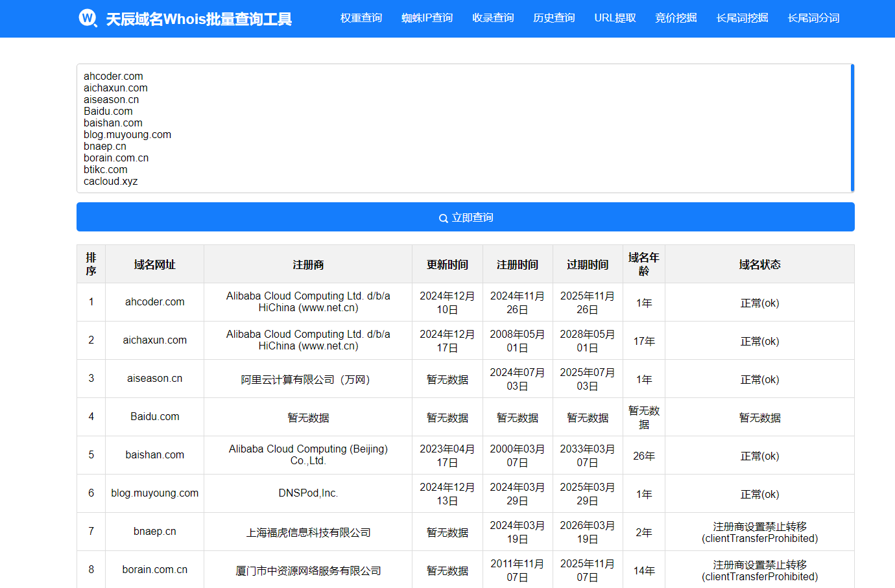Click the W logo icon in header
Viewport: 895px width, 588px height.
point(88,18)
